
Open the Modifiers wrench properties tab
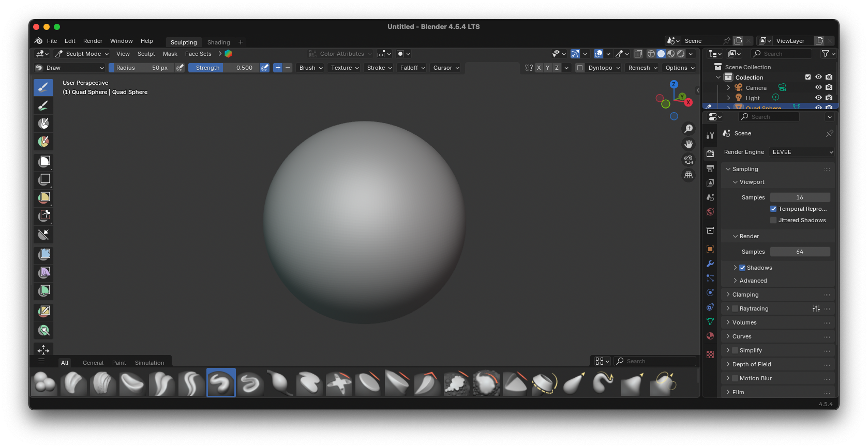[x=710, y=264]
